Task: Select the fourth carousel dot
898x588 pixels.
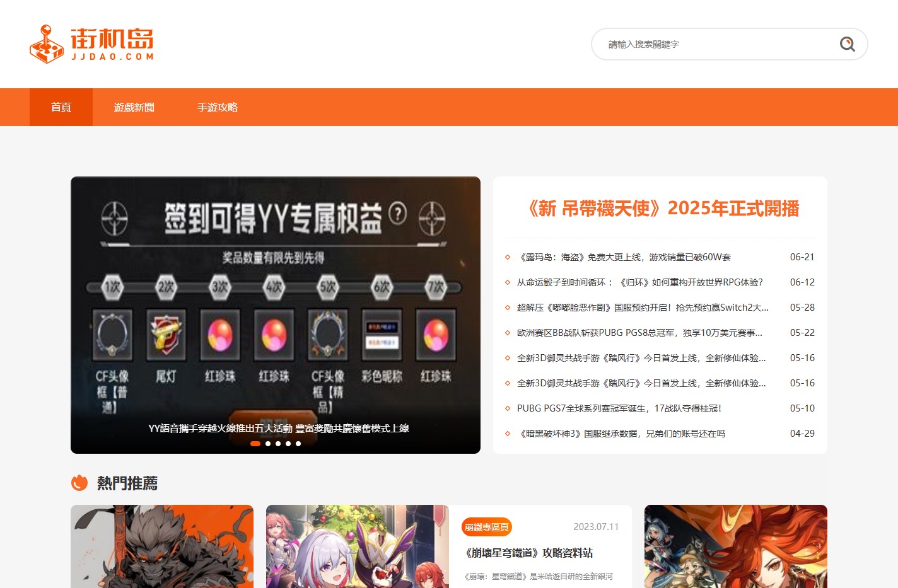Action: (288, 444)
